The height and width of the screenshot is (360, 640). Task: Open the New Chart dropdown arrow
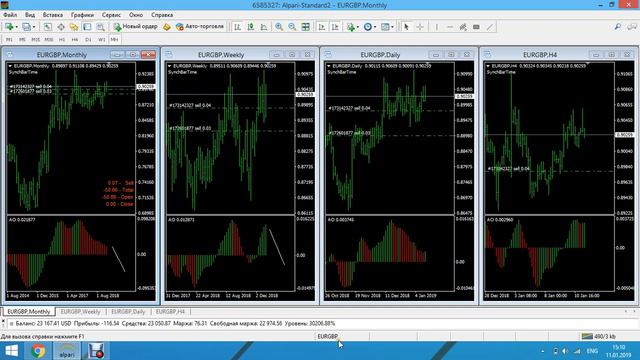click(16, 27)
